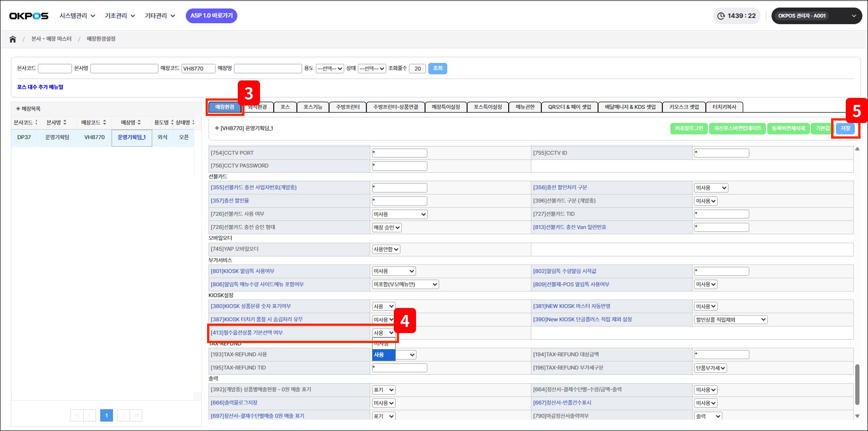This screenshot has height=431, width=868.
Task: Click scroll-down arrow of settings panel
Action: click(857, 416)
